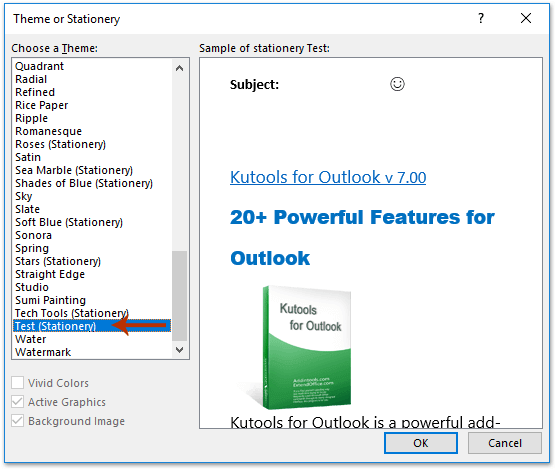Close the Theme or Stationery dialog
559x472 pixels.
526,18
